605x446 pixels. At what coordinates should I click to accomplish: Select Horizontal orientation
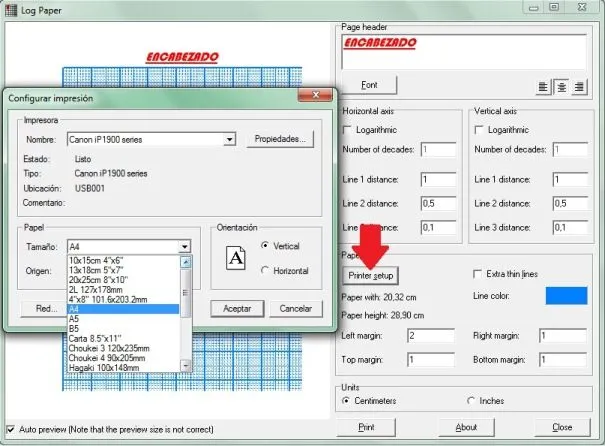[265, 270]
